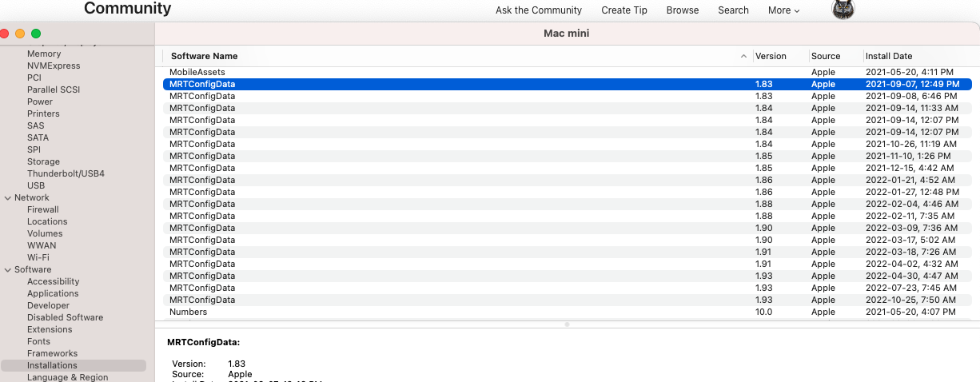980x382 pixels.
Task: Click the Community site title
Action: click(x=127, y=9)
